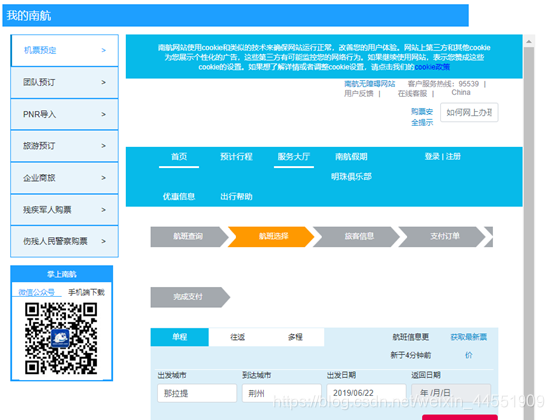Open the 服务大厅 navigation item
Image resolution: width=554 pixels, height=420 pixels.
(x=294, y=156)
